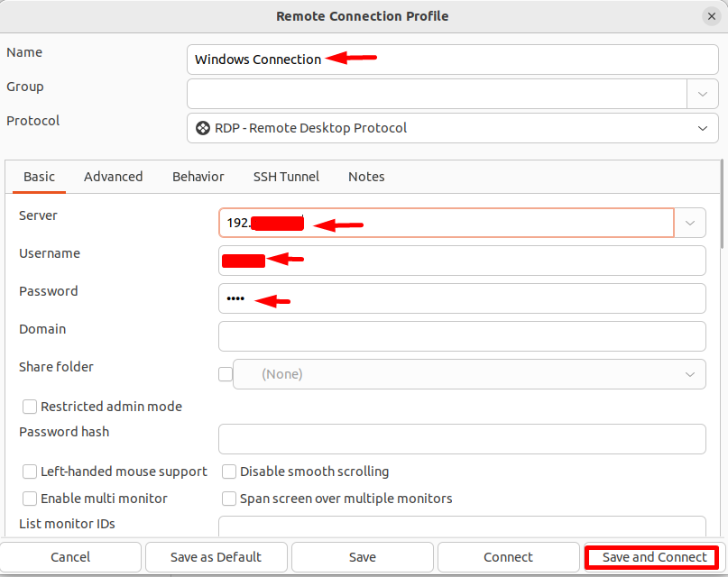728x577 pixels.
Task: Switch to the Advanced tab
Action: point(114,177)
